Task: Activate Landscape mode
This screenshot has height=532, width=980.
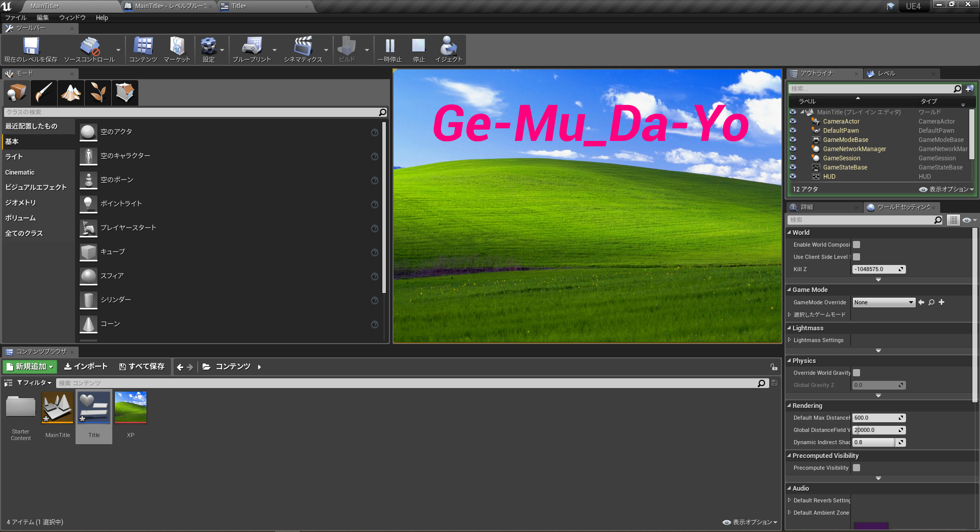Action: 70,92
